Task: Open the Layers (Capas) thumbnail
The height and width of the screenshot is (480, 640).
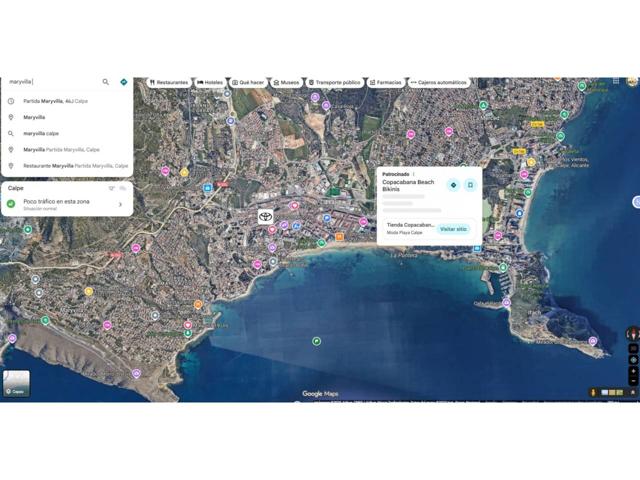Action: (16, 384)
